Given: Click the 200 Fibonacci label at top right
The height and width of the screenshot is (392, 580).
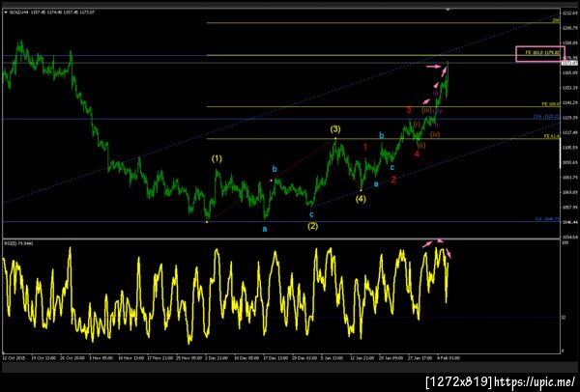Looking at the screenshot, I should [556, 20].
